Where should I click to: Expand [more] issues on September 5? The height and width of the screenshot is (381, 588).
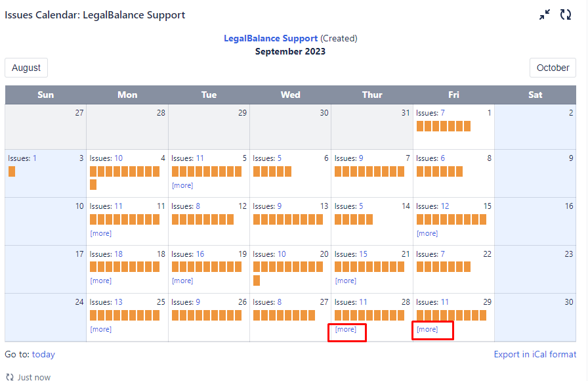coord(182,185)
